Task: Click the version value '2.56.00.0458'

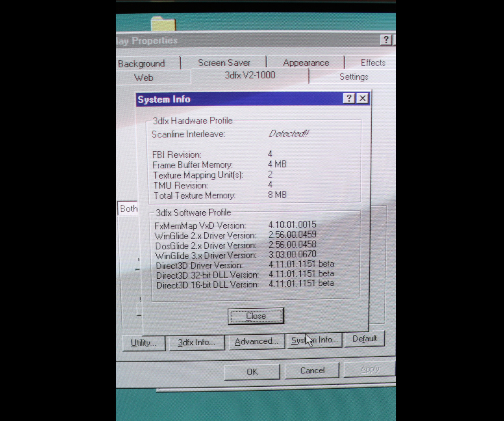Action: point(292,244)
